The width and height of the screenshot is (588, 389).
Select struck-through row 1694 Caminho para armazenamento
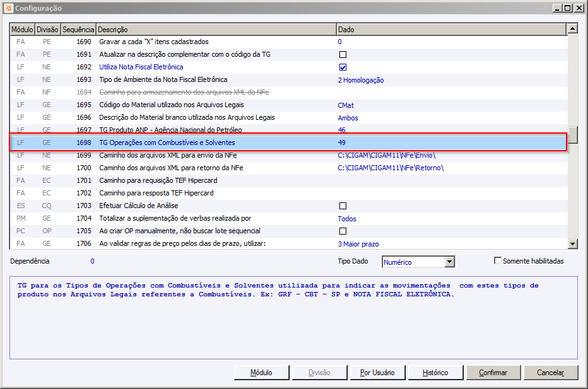(288, 93)
